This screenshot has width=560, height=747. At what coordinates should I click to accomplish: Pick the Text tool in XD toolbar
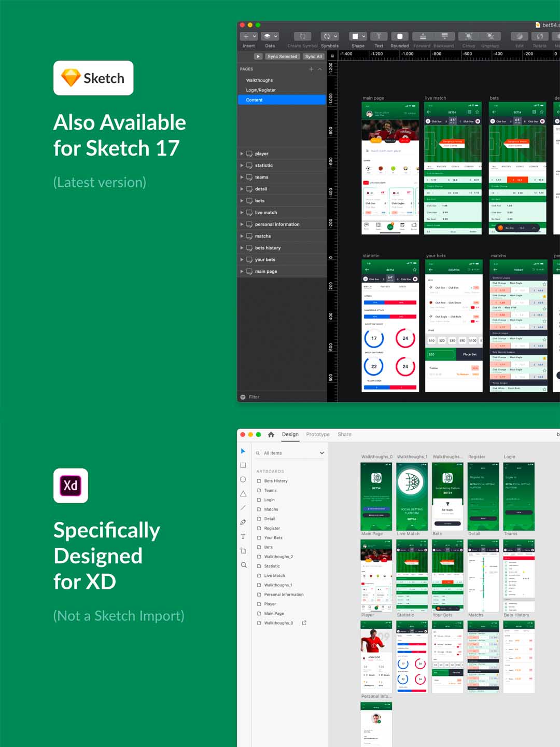point(243,536)
